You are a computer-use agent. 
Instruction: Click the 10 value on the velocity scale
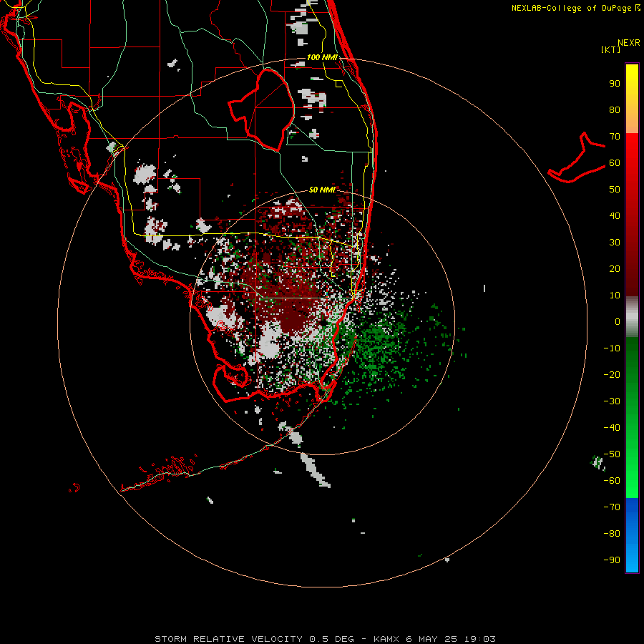click(615, 296)
